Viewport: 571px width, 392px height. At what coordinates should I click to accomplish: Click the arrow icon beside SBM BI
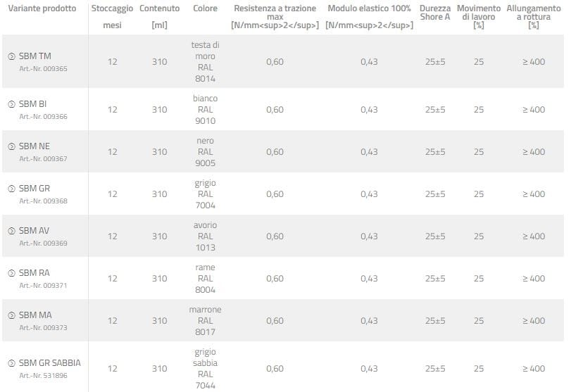(x=11, y=104)
